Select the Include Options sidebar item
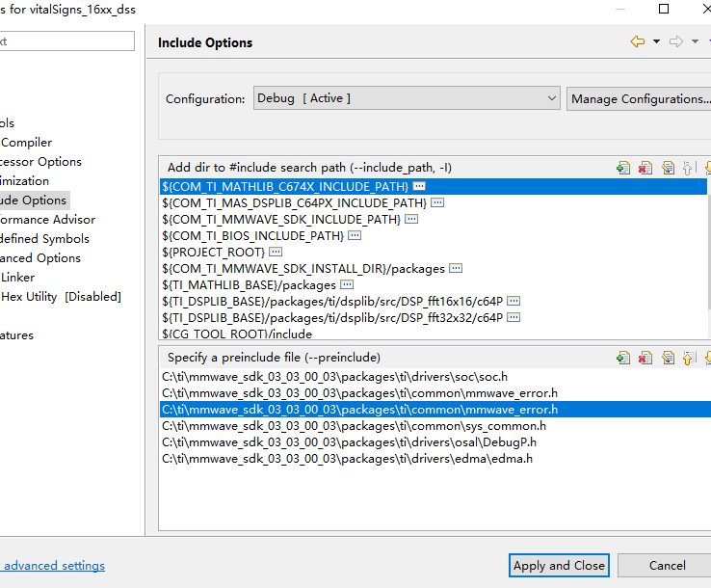The image size is (711, 588). (x=34, y=200)
